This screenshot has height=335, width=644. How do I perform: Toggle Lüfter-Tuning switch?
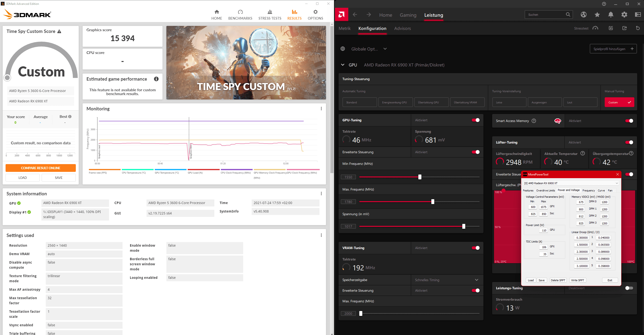click(629, 142)
